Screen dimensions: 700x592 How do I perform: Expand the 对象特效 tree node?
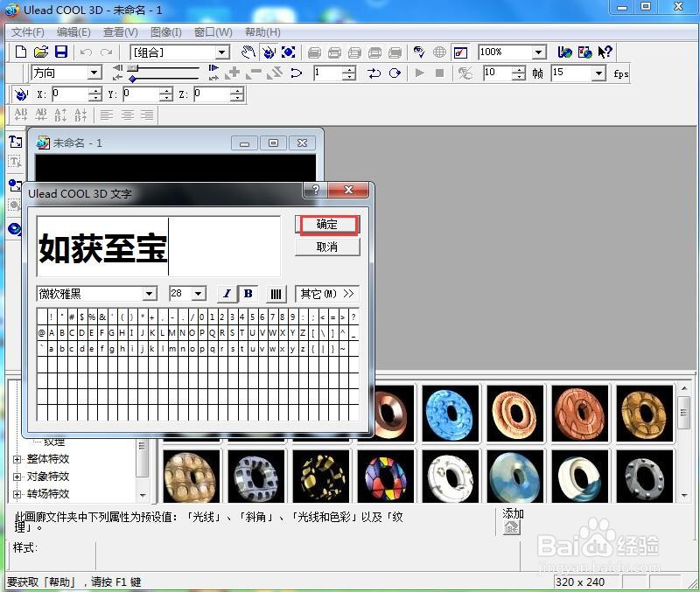[x=17, y=477]
